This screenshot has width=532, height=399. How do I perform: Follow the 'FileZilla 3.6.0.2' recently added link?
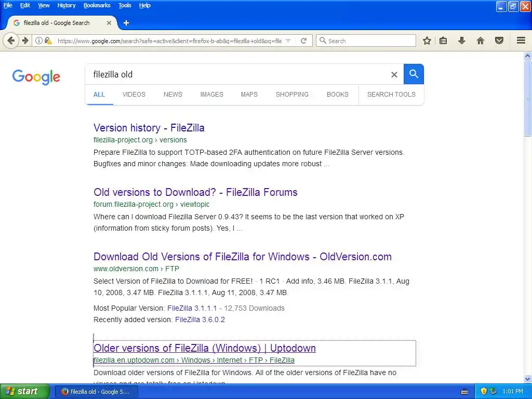tap(200, 320)
